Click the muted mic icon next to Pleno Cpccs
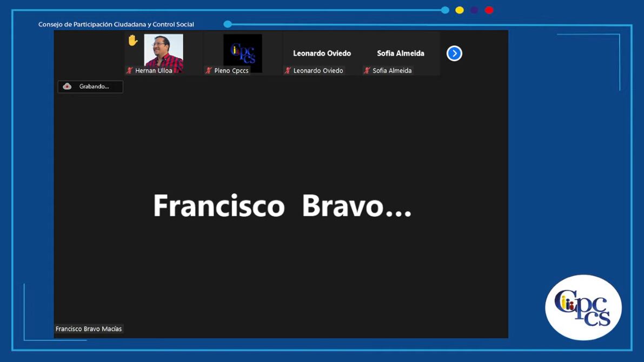Screen dimensions: 644x362 coord(208,71)
